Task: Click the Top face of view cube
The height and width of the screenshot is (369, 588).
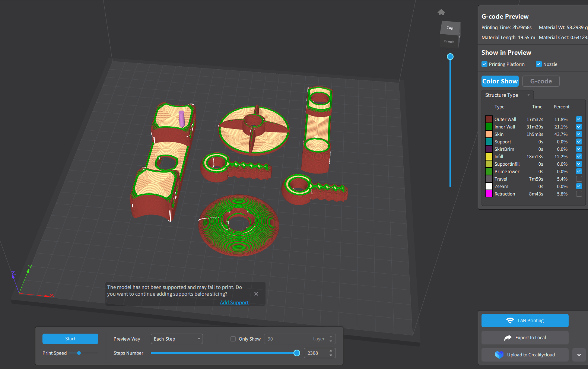Action: (x=450, y=28)
